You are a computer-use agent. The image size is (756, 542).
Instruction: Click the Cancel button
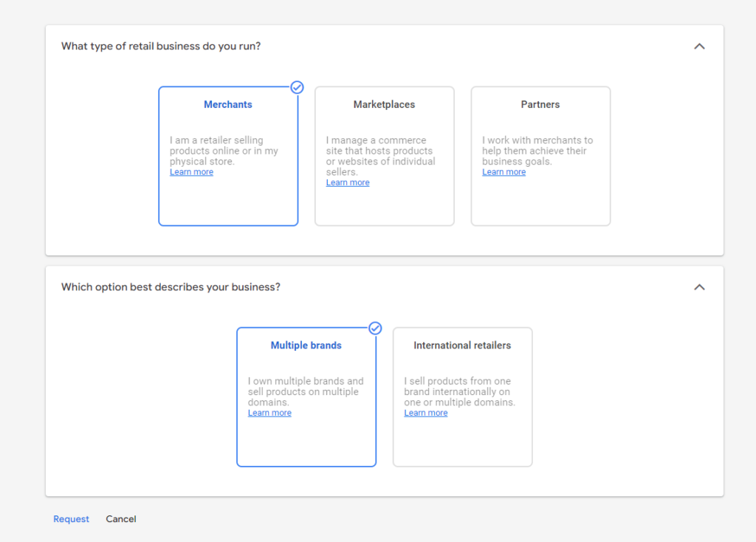click(121, 519)
